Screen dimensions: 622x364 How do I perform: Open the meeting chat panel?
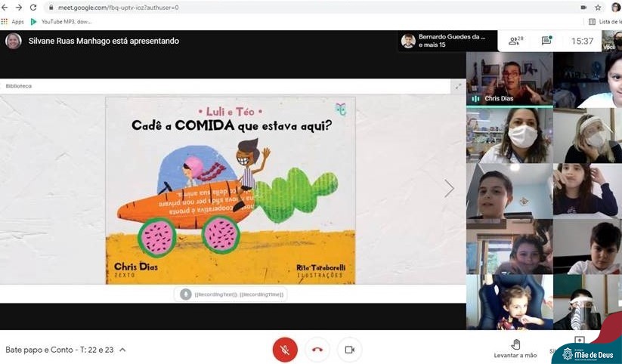[x=546, y=41]
